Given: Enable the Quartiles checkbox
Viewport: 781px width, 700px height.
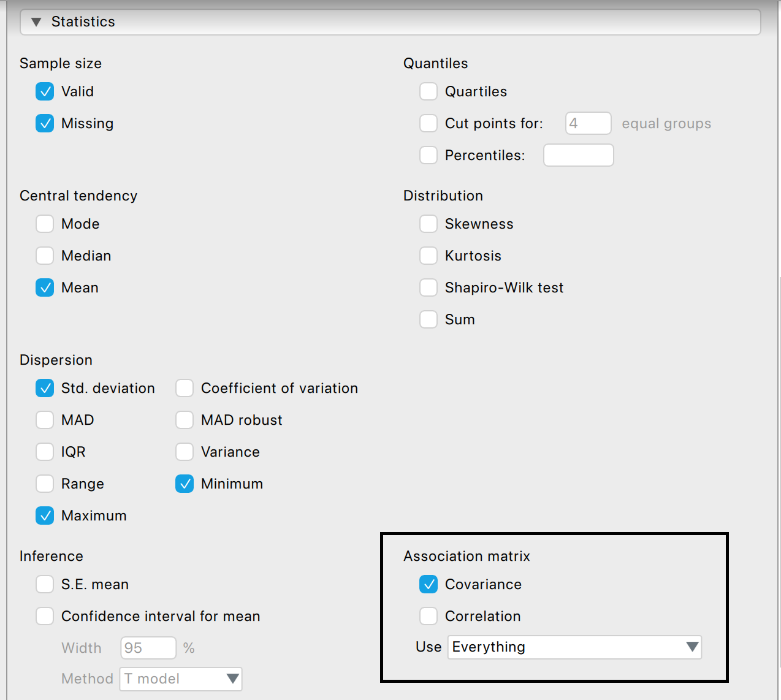Looking at the screenshot, I should tap(429, 91).
